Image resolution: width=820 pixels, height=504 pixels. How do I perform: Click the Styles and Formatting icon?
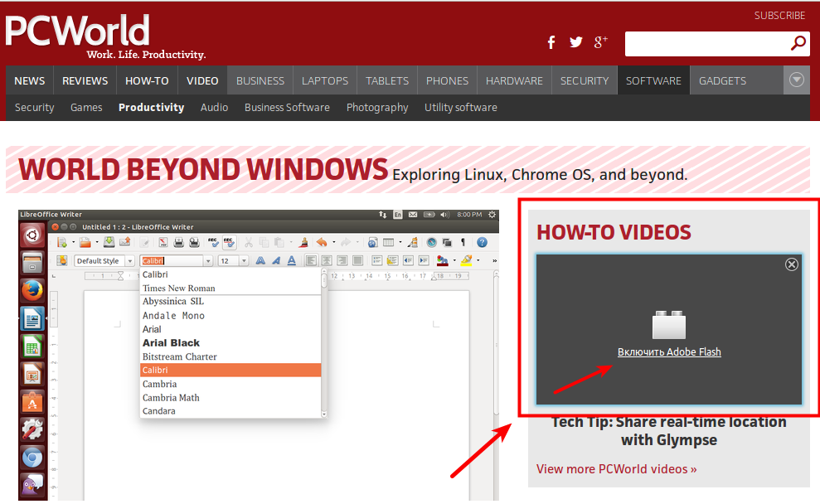(x=61, y=260)
